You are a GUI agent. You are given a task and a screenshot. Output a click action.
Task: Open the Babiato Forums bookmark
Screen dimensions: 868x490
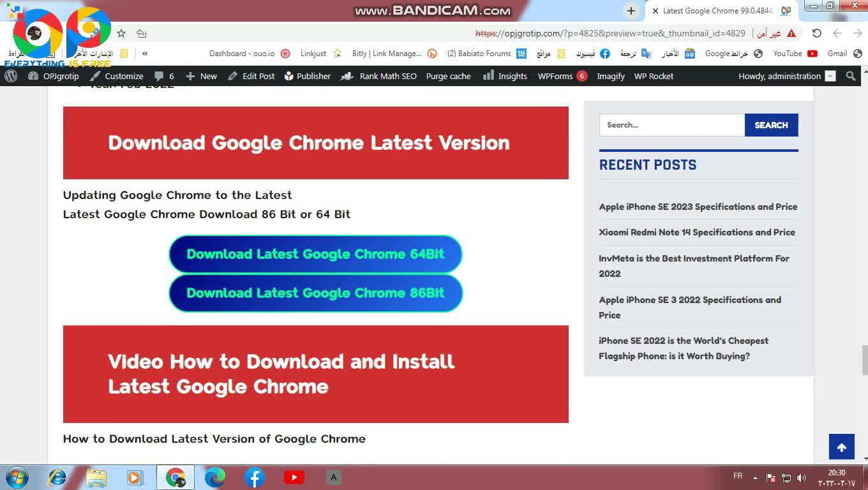(x=487, y=54)
